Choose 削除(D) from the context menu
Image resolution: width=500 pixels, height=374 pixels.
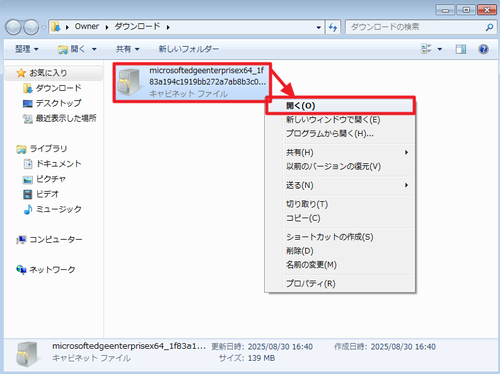point(340,251)
